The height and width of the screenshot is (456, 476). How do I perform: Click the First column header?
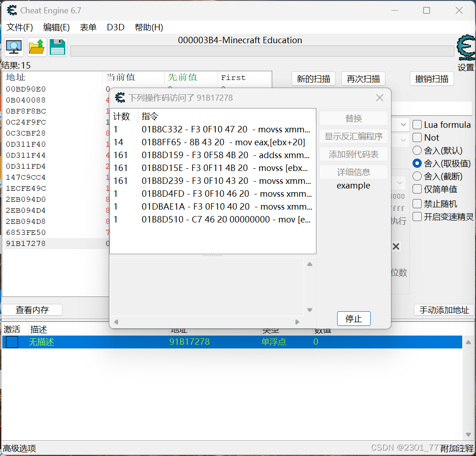(x=244, y=77)
